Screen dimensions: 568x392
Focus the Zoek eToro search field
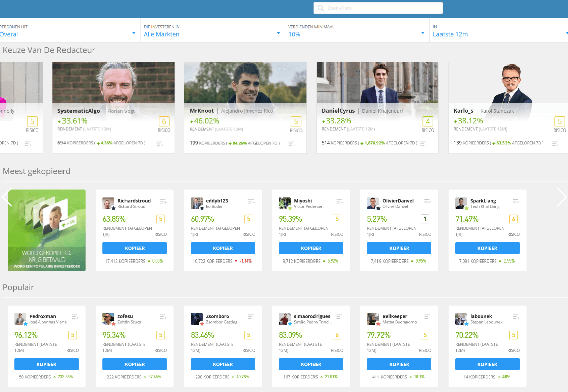[378, 8]
